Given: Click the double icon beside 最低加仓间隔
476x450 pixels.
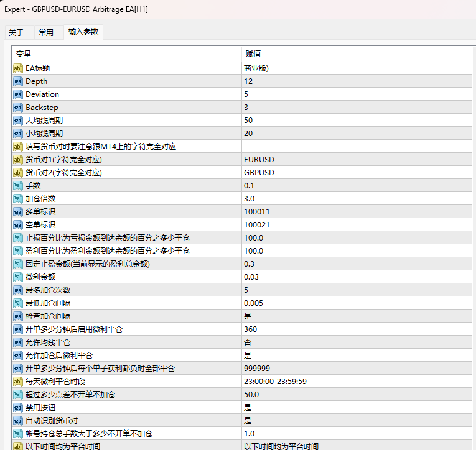Looking at the screenshot, I should tap(18, 303).
